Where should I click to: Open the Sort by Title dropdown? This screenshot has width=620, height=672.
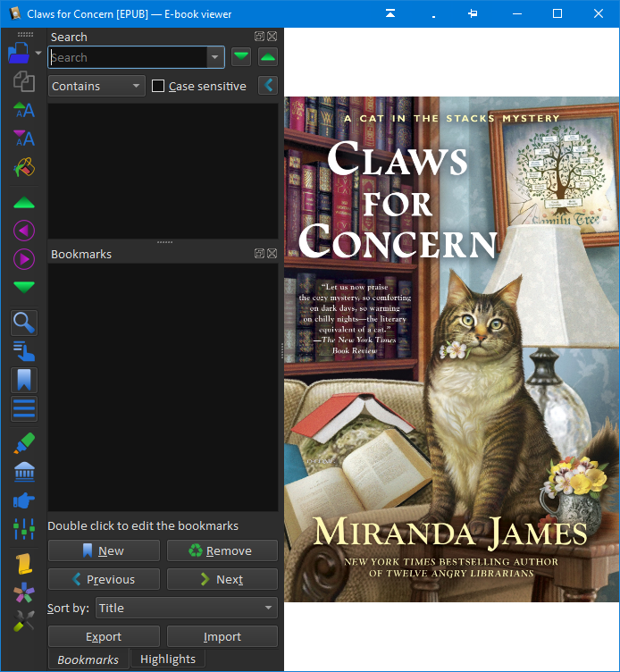click(x=187, y=608)
